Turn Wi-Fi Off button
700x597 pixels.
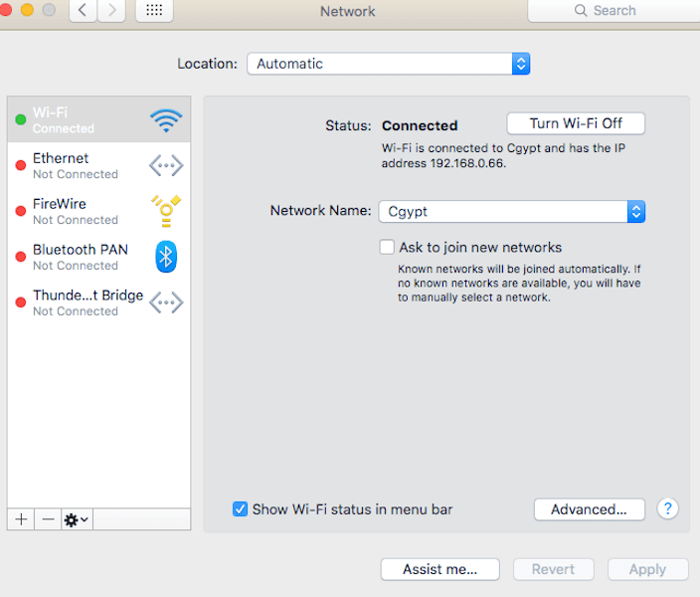576,123
